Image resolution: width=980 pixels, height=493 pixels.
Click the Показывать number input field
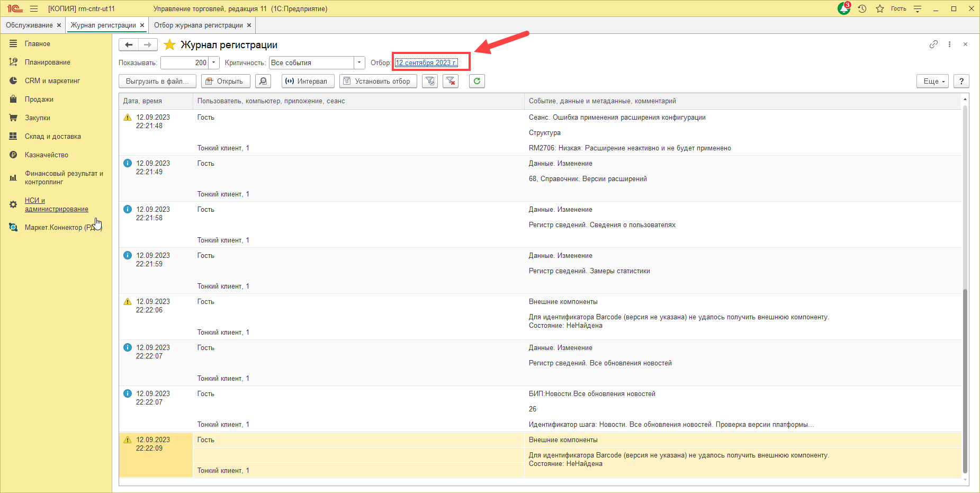184,62
